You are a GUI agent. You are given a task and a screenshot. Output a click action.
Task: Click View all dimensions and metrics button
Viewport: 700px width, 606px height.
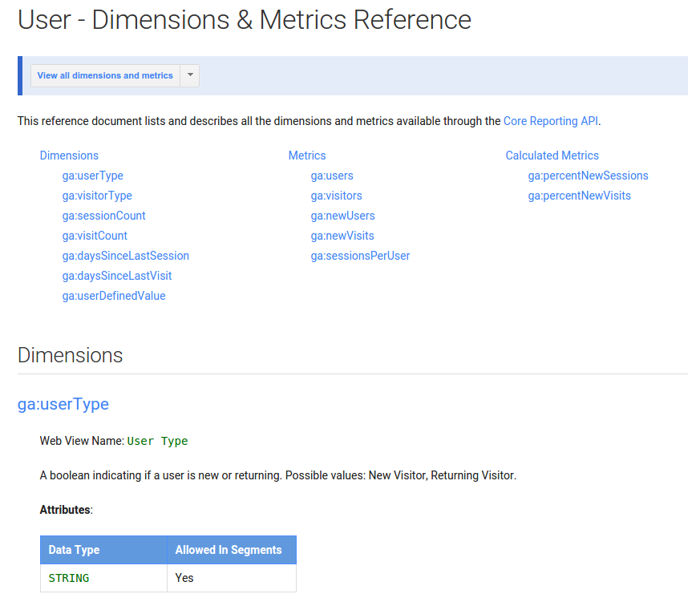click(105, 75)
